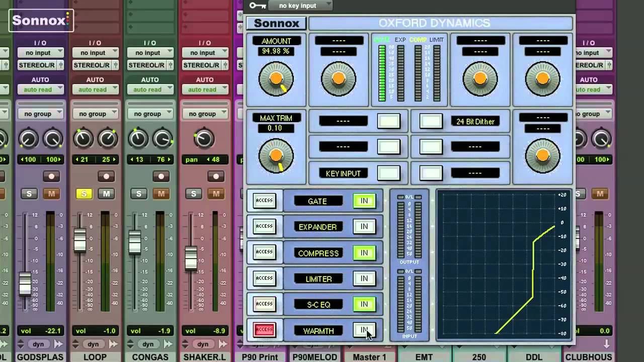
Task: Toggle the S-C EQ IN button
Action: (x=364, y=304)
